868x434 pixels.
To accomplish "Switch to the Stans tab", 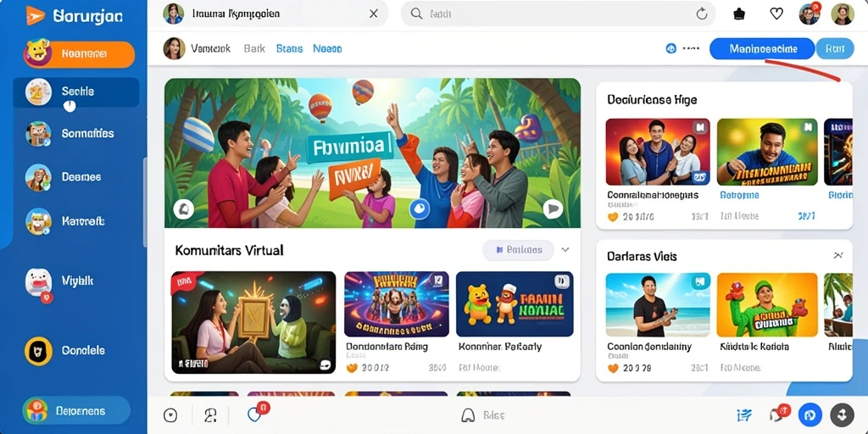I will click(290, 48).
